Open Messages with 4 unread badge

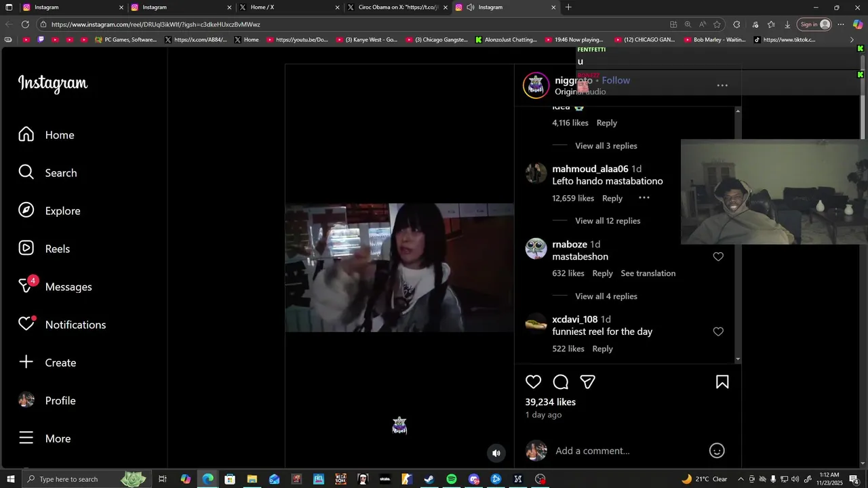tap(55, 287)
